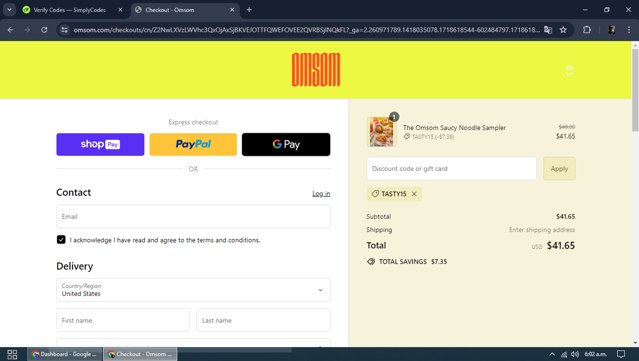Pay with Google Pay button
The width and height of the screenshot is (639, 361).
(286, 144)
